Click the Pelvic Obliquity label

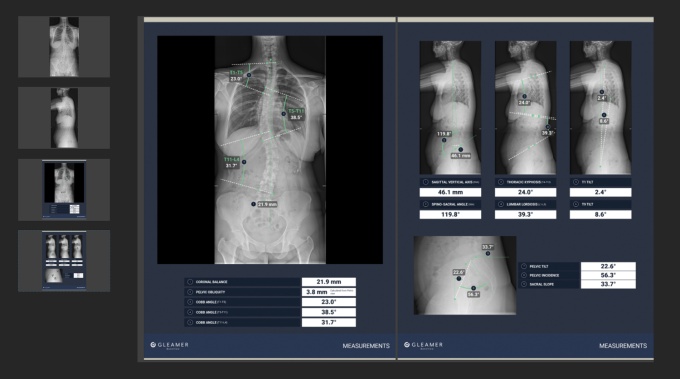coord(210,292)
